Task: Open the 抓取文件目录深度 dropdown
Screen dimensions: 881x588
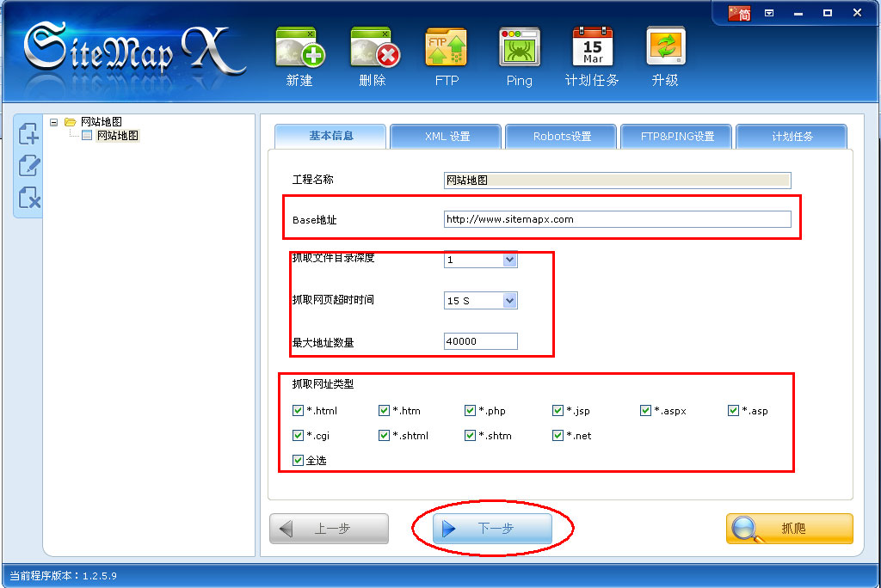Action: coord(509,260)
